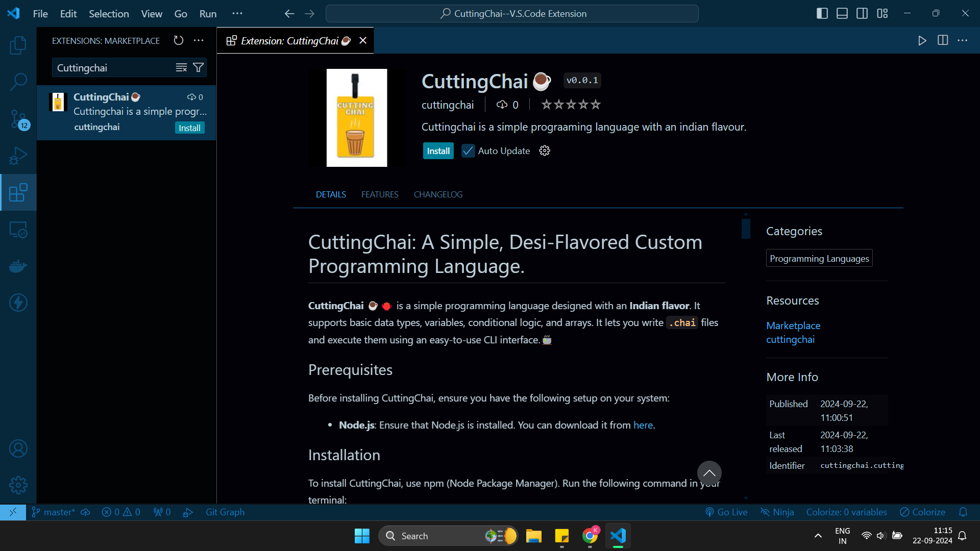Image resolution: width=980 pixels, height=551 pixels.
Task: Install the CuttingChai extension
Action: [x=438, y=151]
